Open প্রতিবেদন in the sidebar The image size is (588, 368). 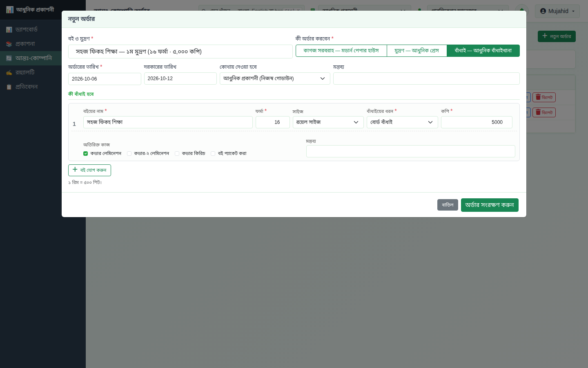click(42, 87)
